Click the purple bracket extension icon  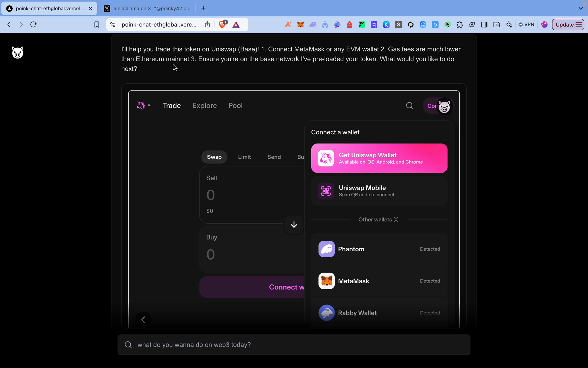(374, 25)
